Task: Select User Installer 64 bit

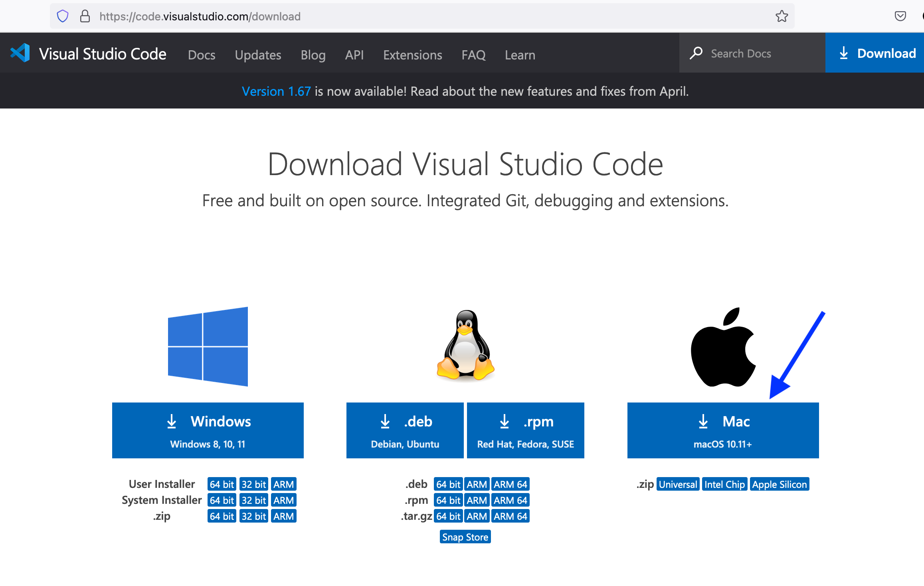Action: click(222, 484)
